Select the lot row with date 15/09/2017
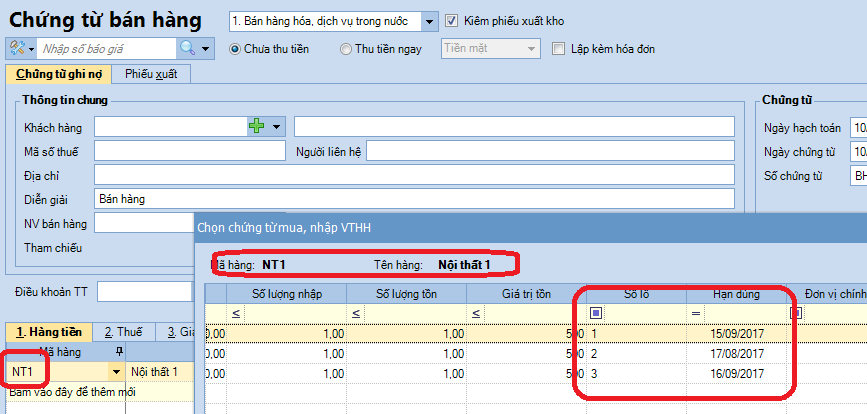 point(535,333)
